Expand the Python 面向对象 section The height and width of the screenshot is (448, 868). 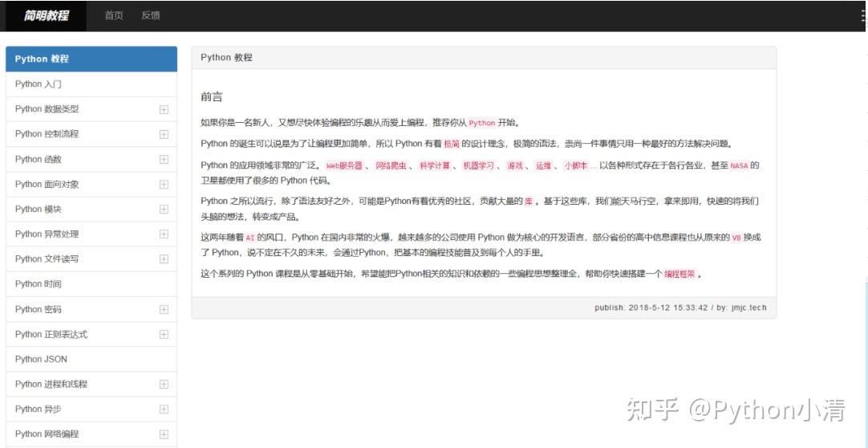(164, 185)
